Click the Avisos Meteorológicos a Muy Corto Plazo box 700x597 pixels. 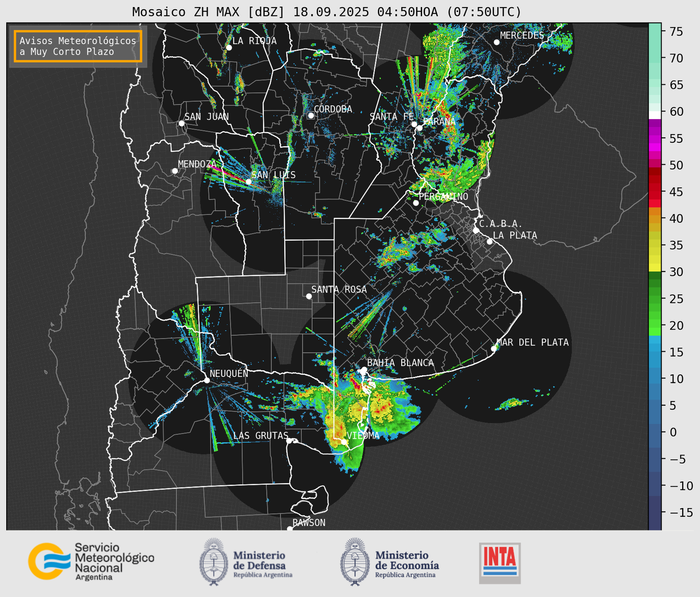click(x=78, y=46)
